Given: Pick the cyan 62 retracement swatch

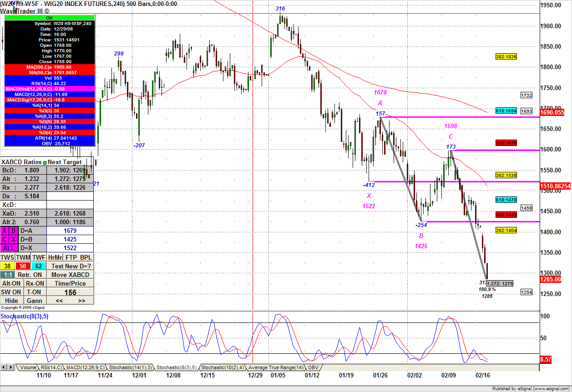Looking at the screenshot, I should point(39,266).
